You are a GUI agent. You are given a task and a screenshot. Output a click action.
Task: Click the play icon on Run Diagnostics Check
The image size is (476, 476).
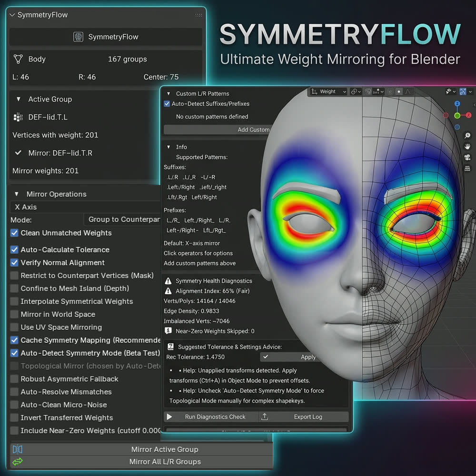click(169, 417)
